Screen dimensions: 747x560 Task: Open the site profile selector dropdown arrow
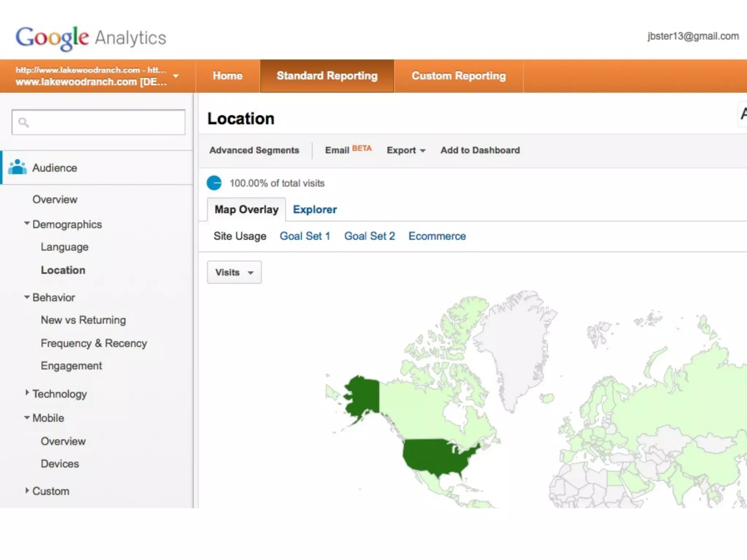[x=176, y=76]
